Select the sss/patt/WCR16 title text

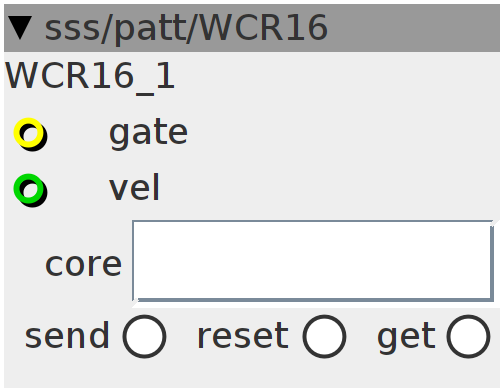(186, 29)
